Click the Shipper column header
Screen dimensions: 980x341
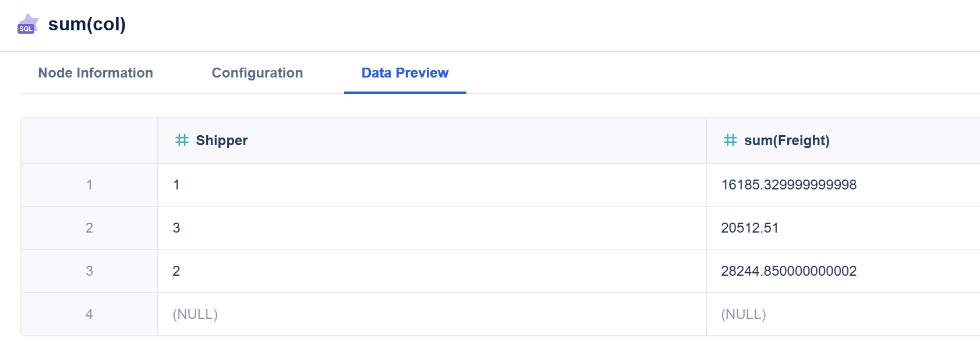point(222,140)
